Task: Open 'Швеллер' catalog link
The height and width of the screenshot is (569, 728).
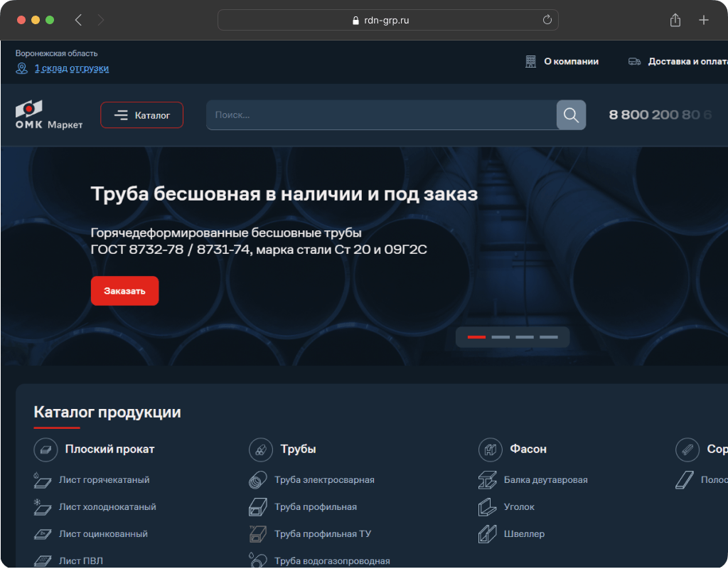Action: pos(524,533)
